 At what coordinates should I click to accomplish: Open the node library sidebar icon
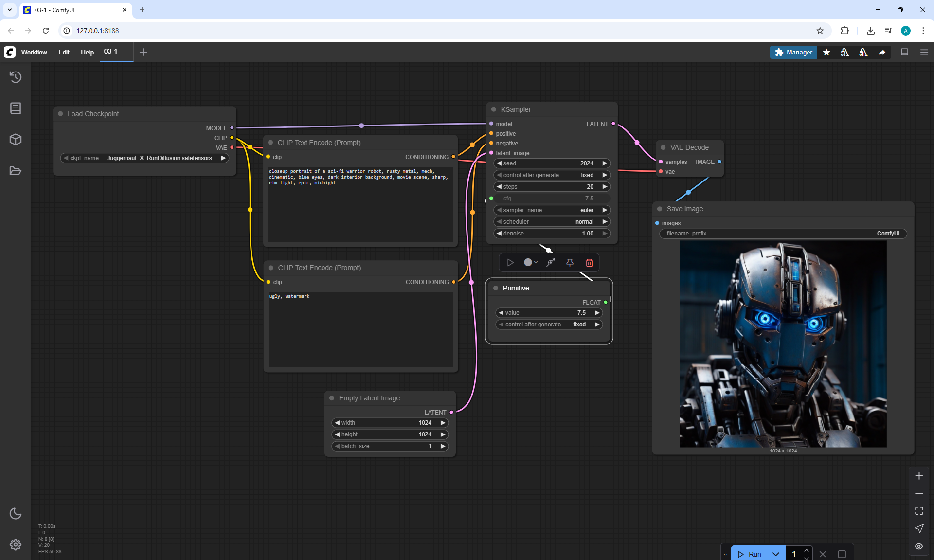click(16, 108)
